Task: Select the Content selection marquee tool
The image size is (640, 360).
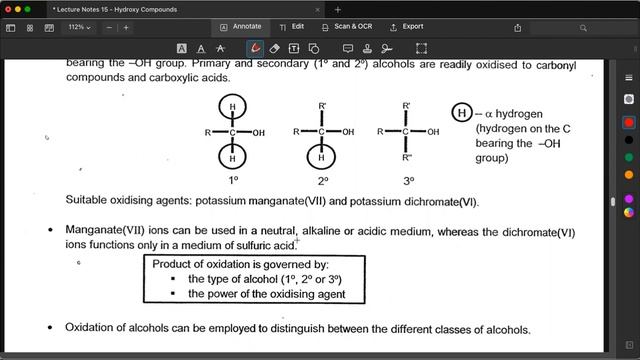Action: (421, 49)
